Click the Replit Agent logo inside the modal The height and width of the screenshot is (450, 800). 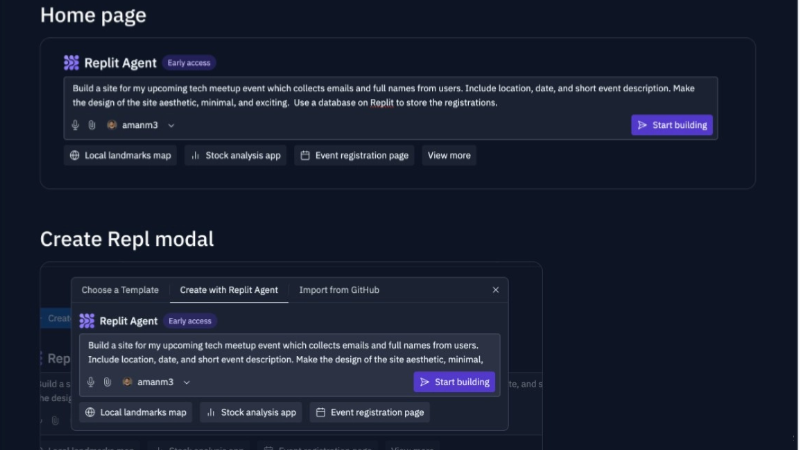point(87,321)
